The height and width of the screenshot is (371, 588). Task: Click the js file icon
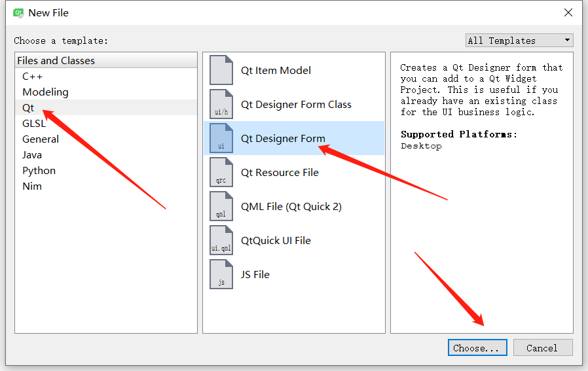pos(221,274)
